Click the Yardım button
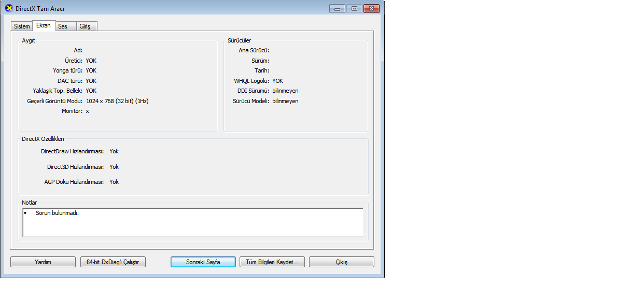The width and height of the screenshot is (644, 288). (x=43, y=262)
